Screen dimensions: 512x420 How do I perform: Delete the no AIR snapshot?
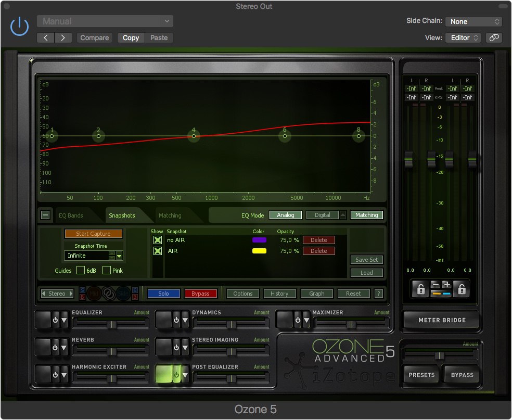point(318,240)
